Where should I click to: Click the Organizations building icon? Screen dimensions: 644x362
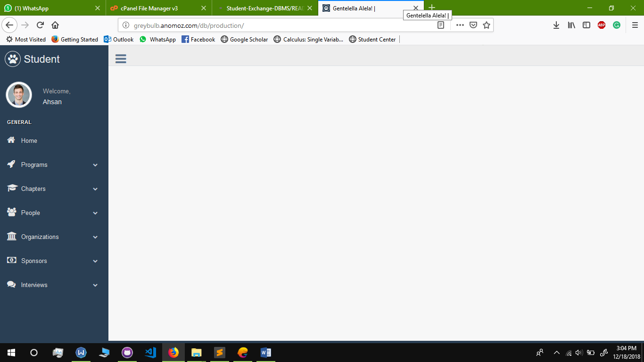point(12,236)
